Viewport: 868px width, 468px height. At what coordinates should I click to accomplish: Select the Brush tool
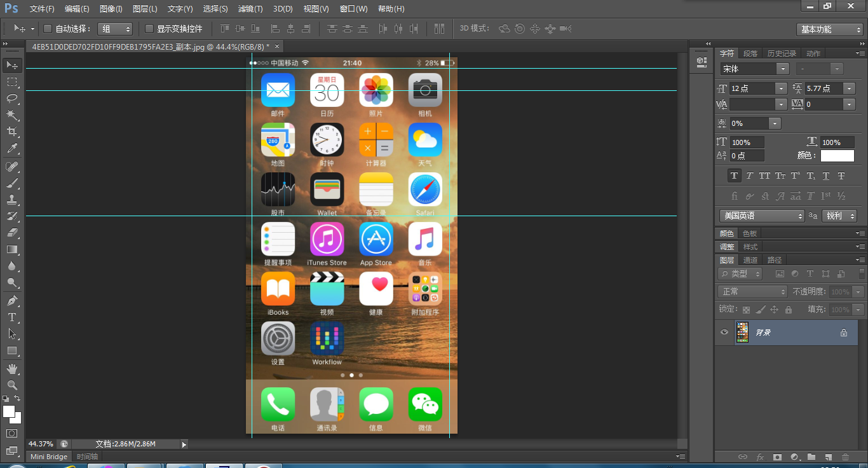(x=12, y=183)
